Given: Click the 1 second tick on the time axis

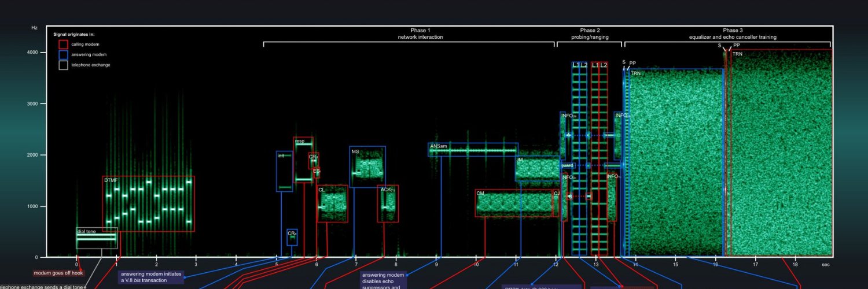Looking at the screenshot, I should pos(116,264).
